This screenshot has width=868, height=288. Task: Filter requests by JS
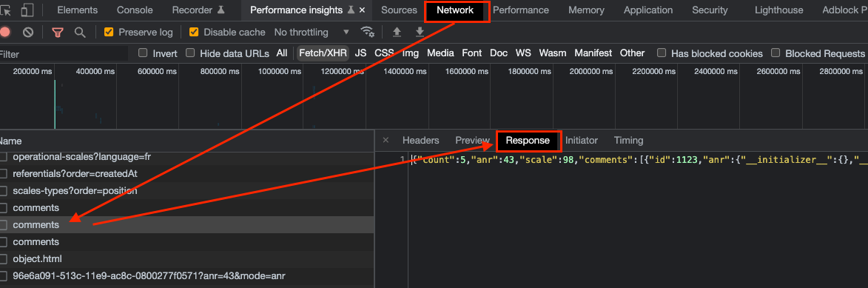(361, 53)
